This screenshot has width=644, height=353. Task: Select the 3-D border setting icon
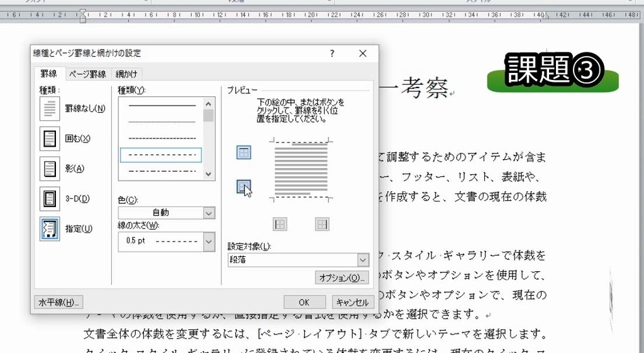click(50, 198)
